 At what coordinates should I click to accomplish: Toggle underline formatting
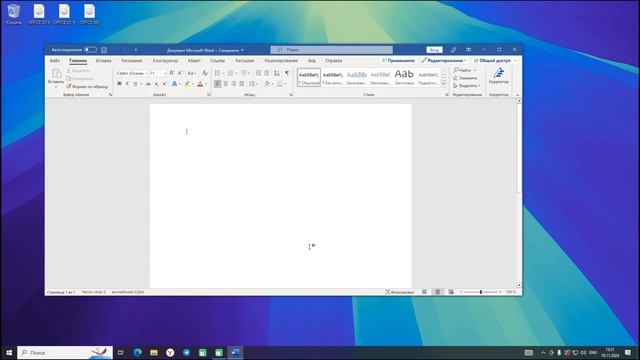pyautogui.click(x=135, y=84)
